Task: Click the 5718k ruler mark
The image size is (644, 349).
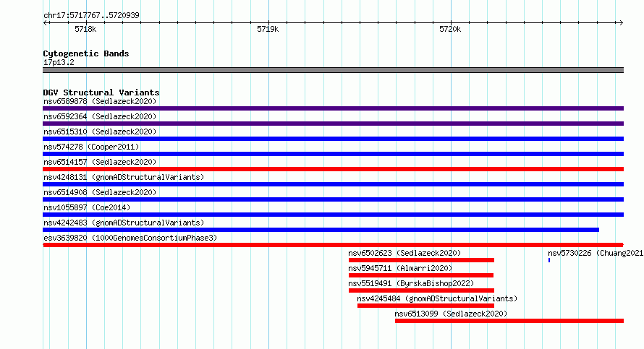Action: (x=85, y=29)
